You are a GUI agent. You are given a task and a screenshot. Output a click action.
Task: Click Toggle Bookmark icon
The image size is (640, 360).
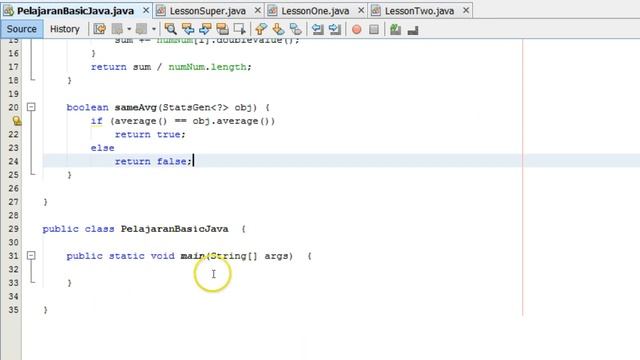296,29
